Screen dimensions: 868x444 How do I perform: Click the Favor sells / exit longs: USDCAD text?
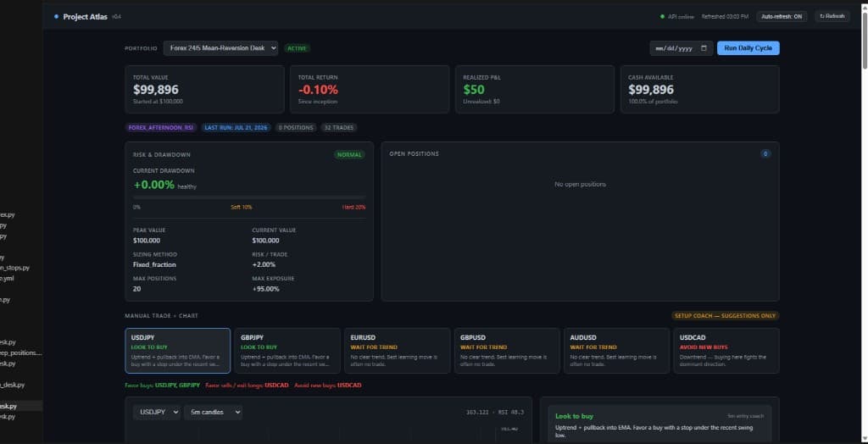coord(247,386)
